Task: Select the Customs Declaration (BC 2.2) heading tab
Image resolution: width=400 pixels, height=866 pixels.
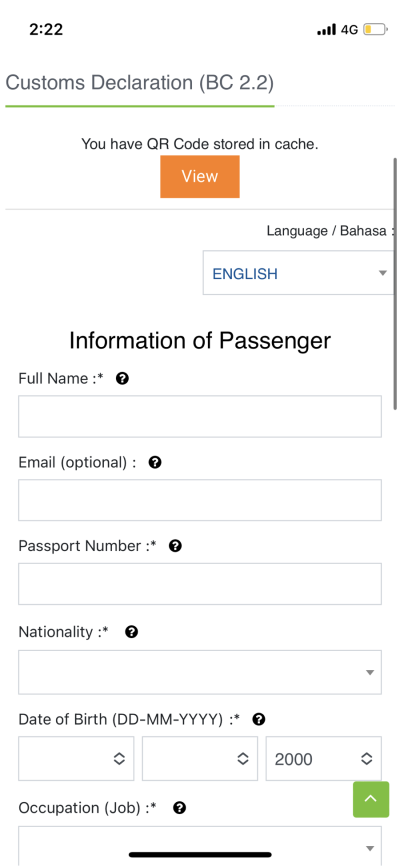Action: coord(140,83)
